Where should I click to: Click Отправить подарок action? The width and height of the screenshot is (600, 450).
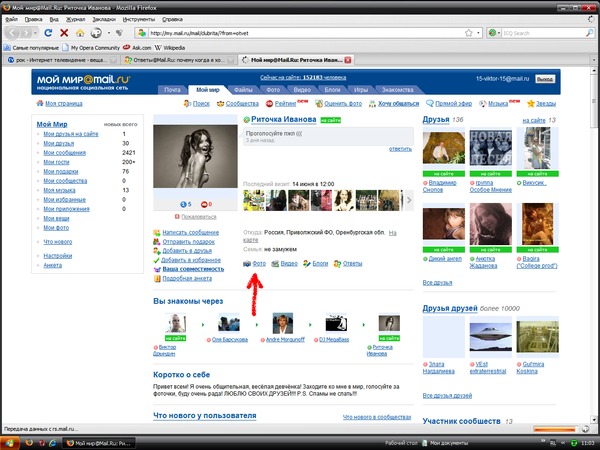(189, 242)
